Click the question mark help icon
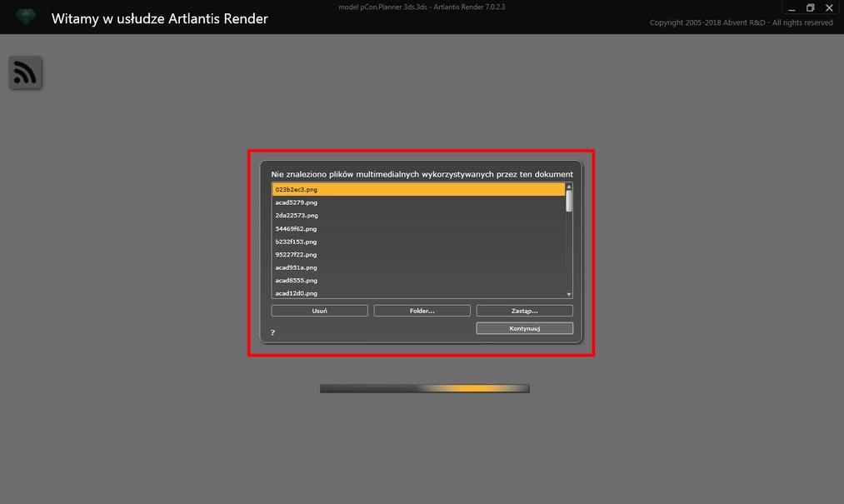The width and height of the screenshot is (844, 504). click(272, 332)
